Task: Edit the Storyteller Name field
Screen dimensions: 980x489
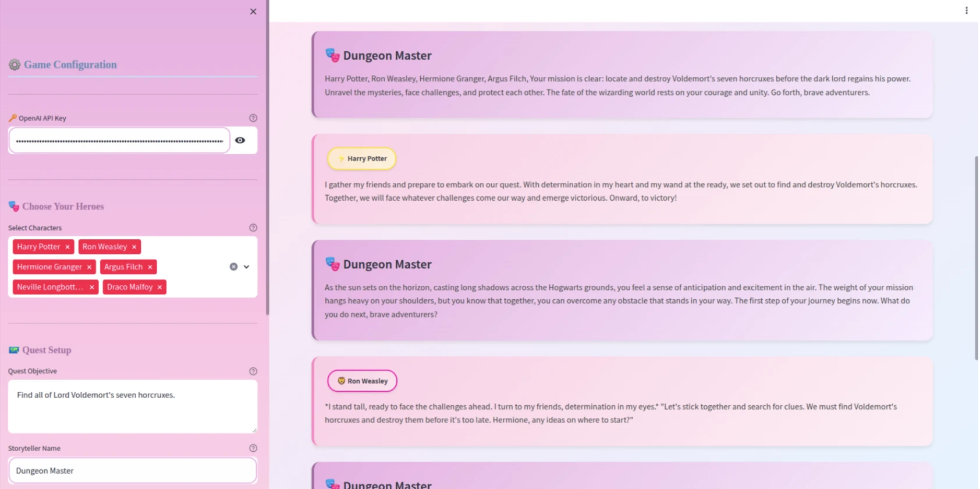Action: coord(132,470)
